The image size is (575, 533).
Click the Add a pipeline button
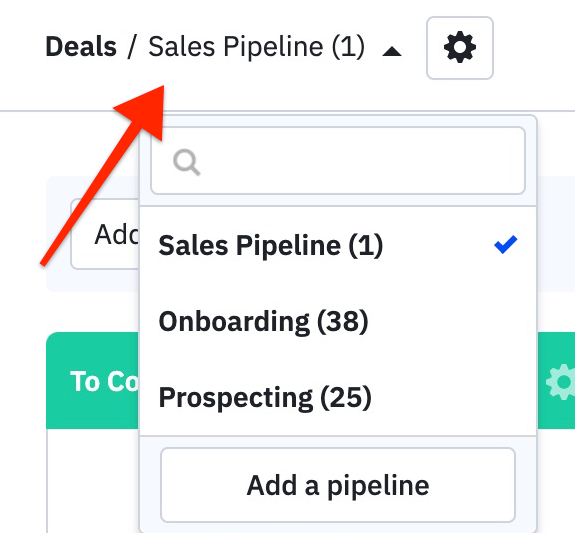(x=338, y=485)
